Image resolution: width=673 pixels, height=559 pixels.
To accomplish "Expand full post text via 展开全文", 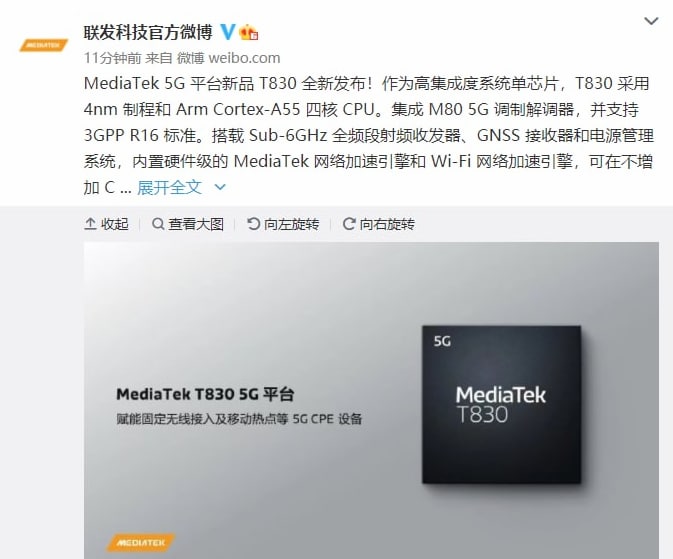I will [169, 187].
